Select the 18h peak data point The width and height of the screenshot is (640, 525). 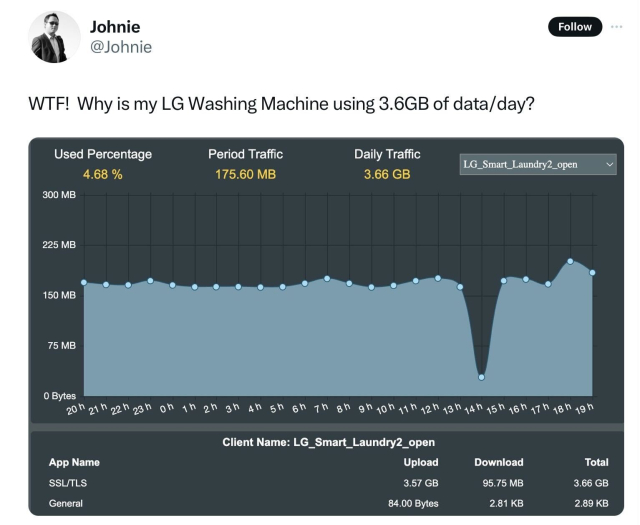coord(570,261)
